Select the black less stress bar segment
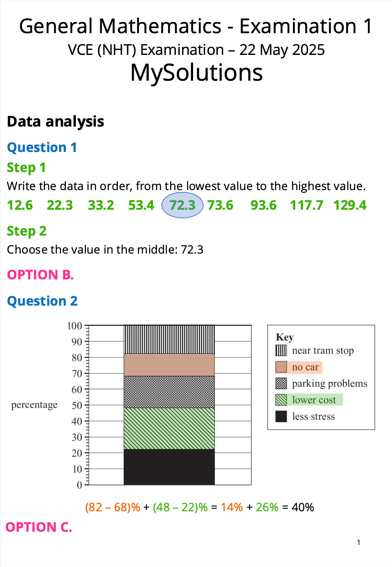 (169, 467)
